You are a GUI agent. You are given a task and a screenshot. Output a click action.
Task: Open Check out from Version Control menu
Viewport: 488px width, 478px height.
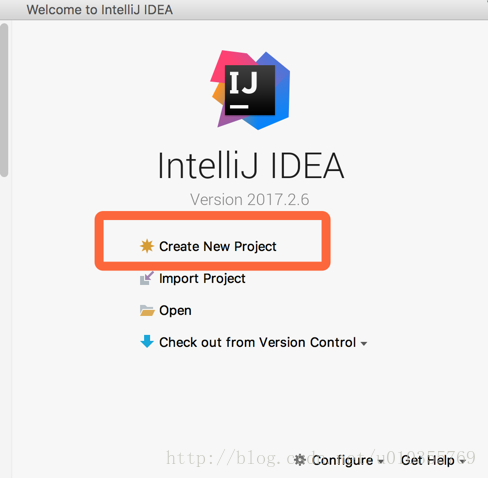257,342
